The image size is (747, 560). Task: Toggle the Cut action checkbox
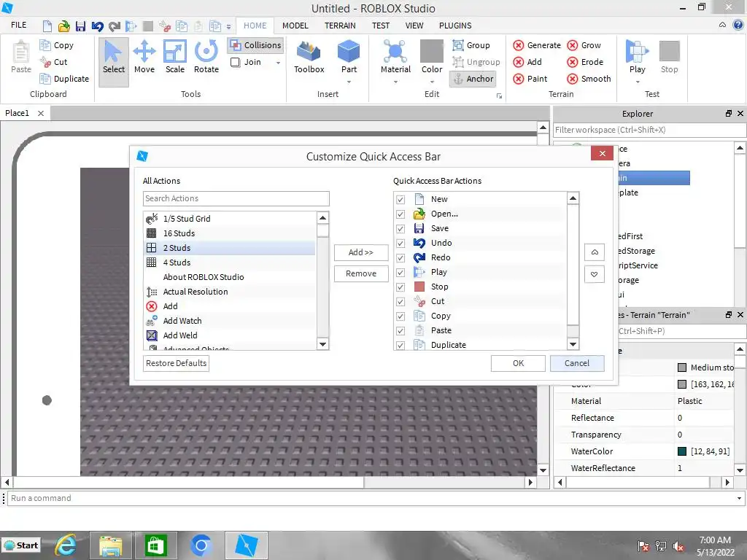tap(400, 302)
